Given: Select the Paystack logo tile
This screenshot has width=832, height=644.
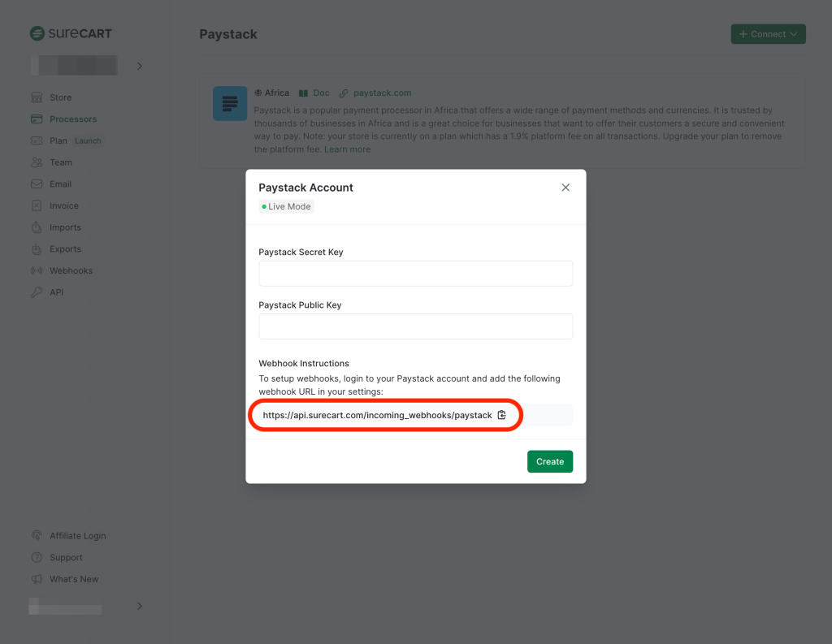Looking at the screenshot, I should (229, 103).
